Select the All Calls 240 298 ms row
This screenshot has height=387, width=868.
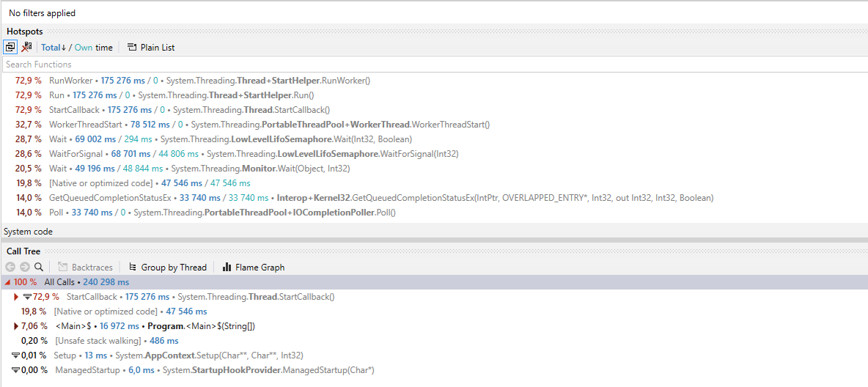[x=434, y=282]
